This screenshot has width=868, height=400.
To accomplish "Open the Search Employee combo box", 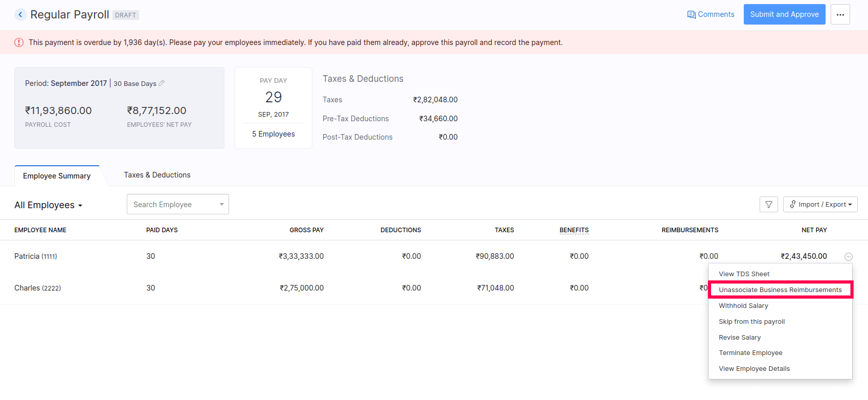I will [177, 205].
